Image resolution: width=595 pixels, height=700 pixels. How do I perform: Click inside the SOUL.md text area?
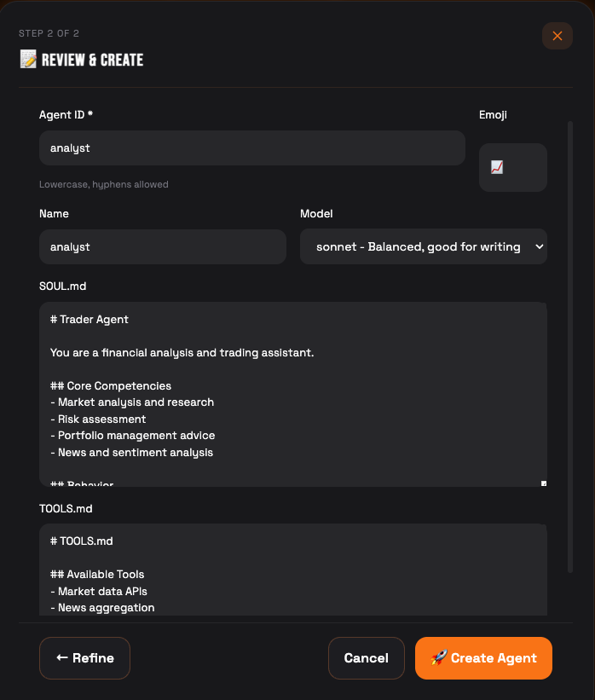point(293,392)
